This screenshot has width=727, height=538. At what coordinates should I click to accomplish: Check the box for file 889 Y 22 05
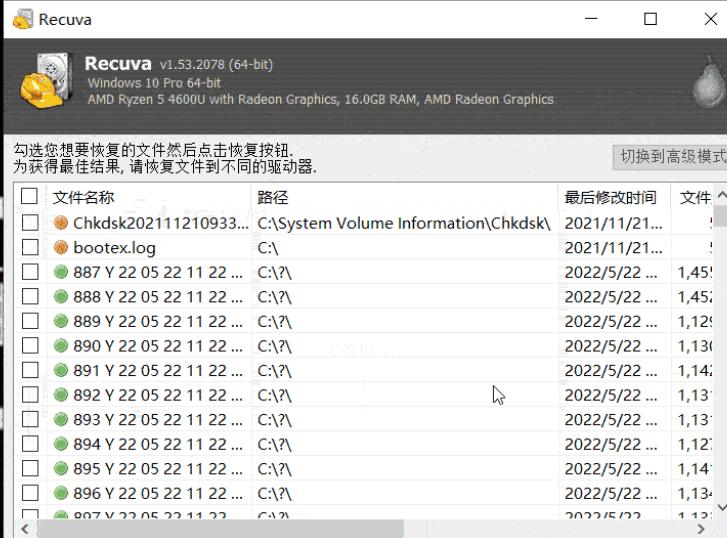30,321
